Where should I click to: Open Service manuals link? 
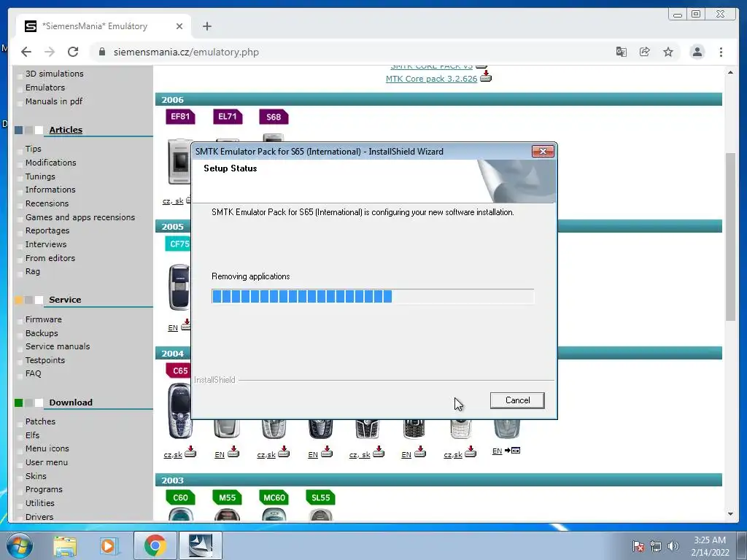pyautogui.click(x=58, y=346)
